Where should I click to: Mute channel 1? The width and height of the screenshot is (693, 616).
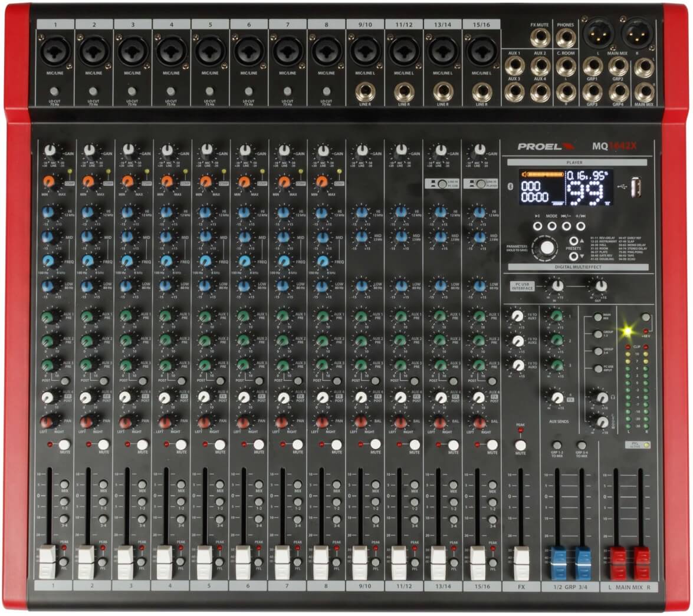pyautogui.click(x=64, y=444)
